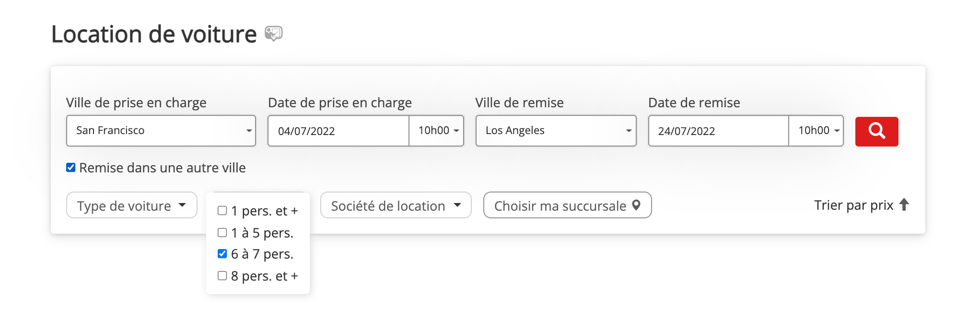Check the 8 pers. et + option

[x=222, y=276]
